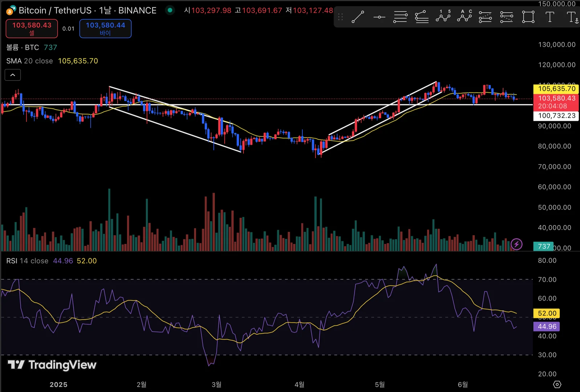Click the 70,000.00 price axis label
Image resolution: width=580 pixels, height=392 pixels.
click(555, 167)
